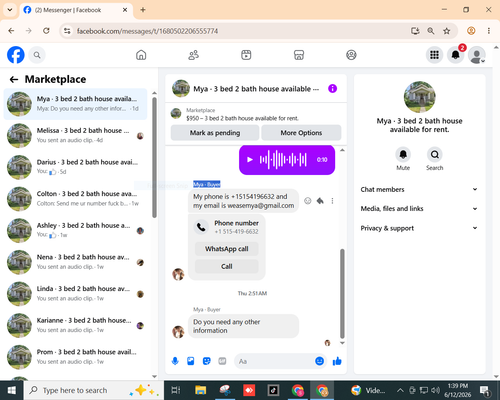This screenshot has width=500, height=400.
Task: Open more options dots on Mya's message
Action: pos(332,201)
